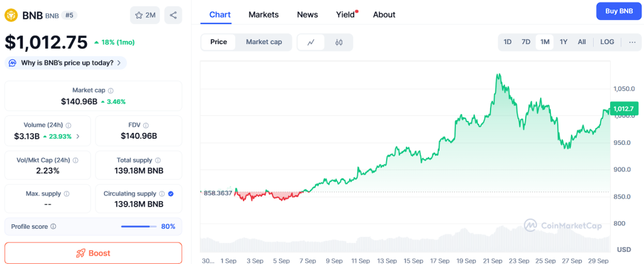Click the Profile score progress bar
Image resolution: width=644 pixels, height=264 pixels.
pos(139,226)
